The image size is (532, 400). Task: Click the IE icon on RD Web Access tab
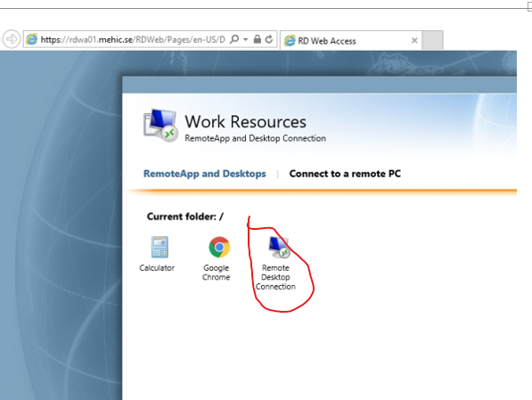click(x=290, y=41)
